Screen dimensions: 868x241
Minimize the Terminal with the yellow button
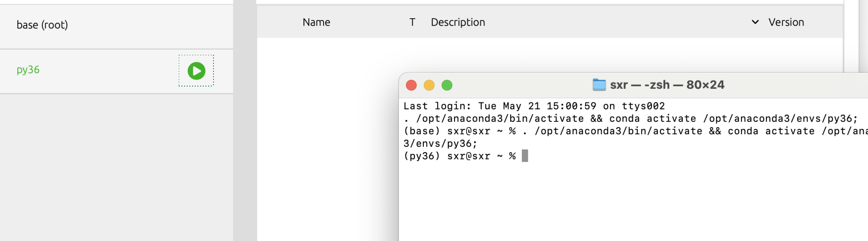point(429,85)
